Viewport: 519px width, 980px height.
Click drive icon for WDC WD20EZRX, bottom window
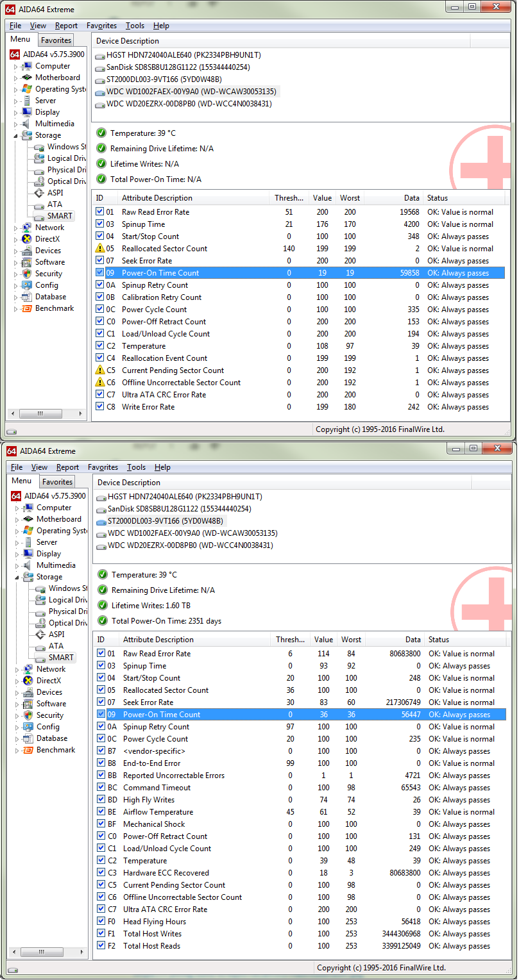click(101, 545)
